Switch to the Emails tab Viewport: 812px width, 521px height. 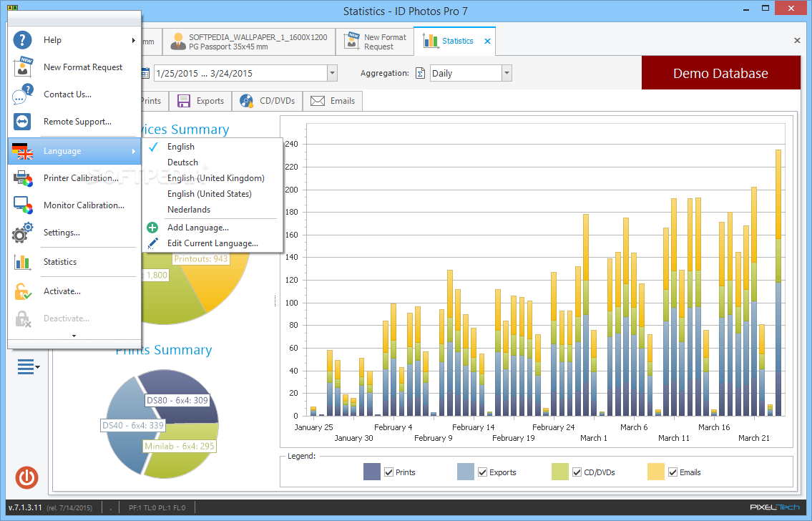333,101
